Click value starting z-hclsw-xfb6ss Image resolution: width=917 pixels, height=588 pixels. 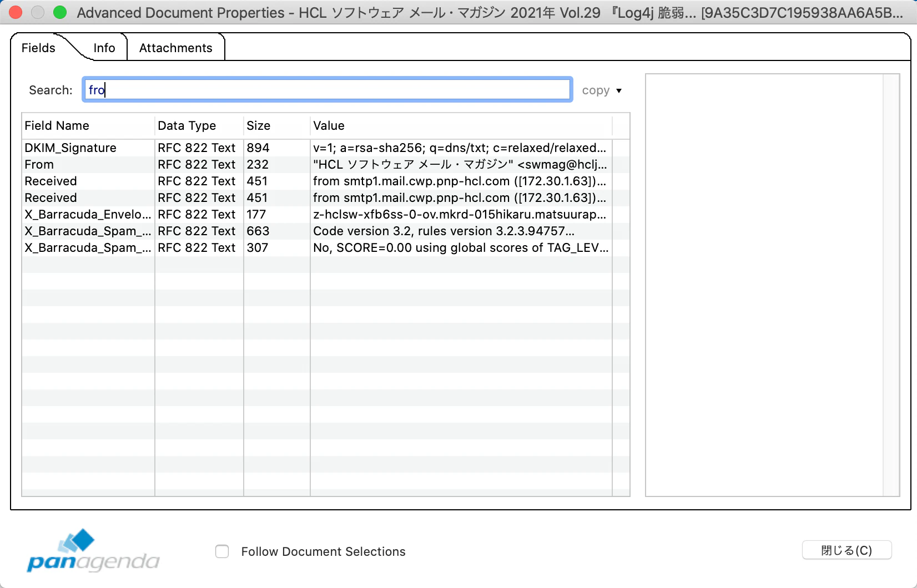[460, 215]
